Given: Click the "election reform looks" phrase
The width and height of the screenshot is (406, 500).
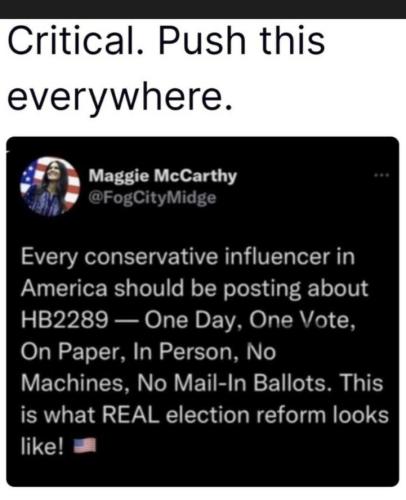Looking at the screenshot, I should coord(277,415).
